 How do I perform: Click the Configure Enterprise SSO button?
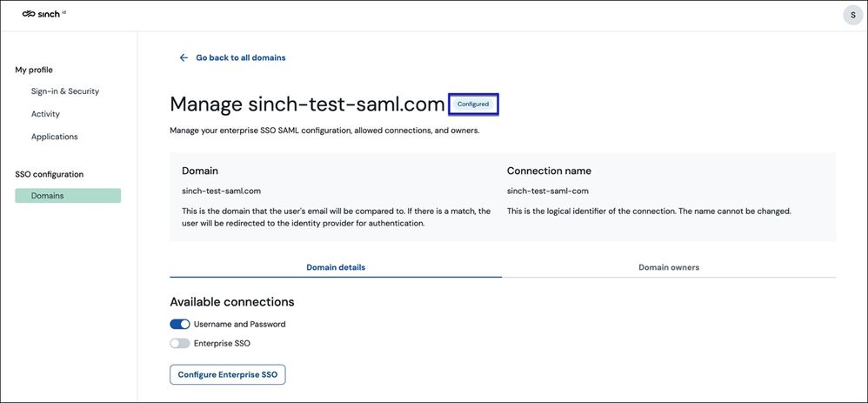coord(228,375)
